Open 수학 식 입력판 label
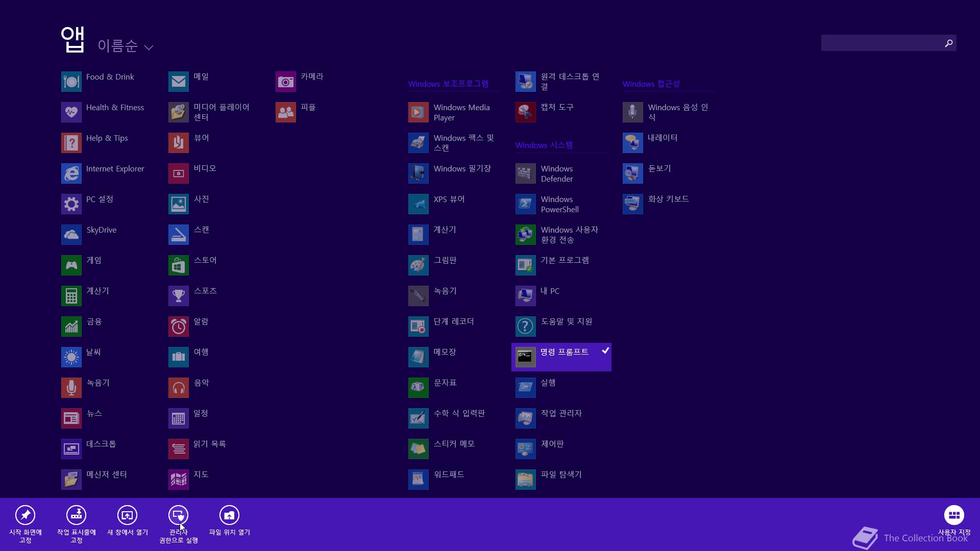This screenshot has height=551, width=980. pyautogui.click(x=459, y=413)
